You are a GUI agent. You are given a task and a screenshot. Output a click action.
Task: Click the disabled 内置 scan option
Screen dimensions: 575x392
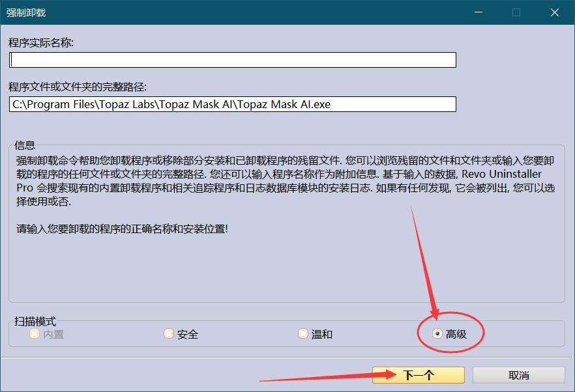pos(33,333)
